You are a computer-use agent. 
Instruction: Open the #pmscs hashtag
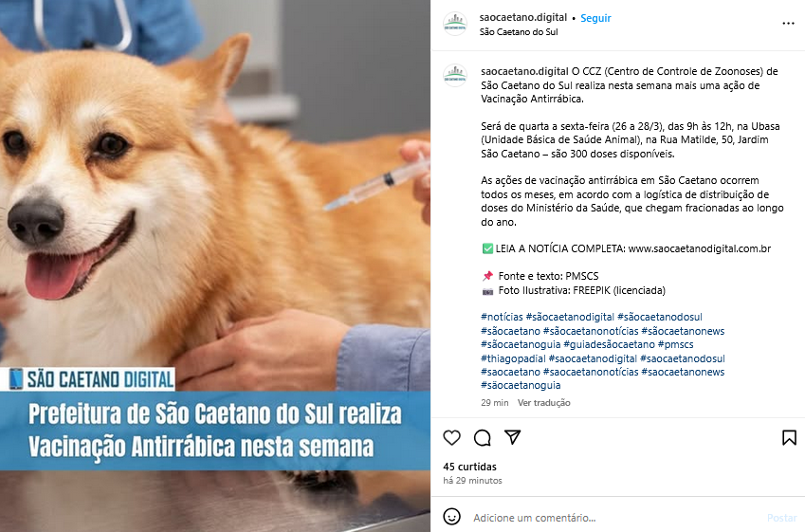676,344
